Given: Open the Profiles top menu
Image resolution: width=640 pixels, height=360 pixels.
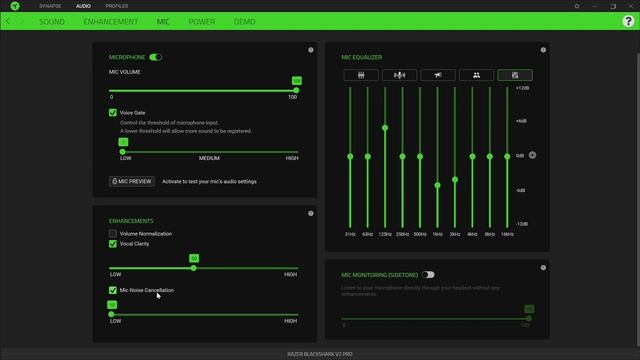Looking at the screenshot, I should (117, 6).
